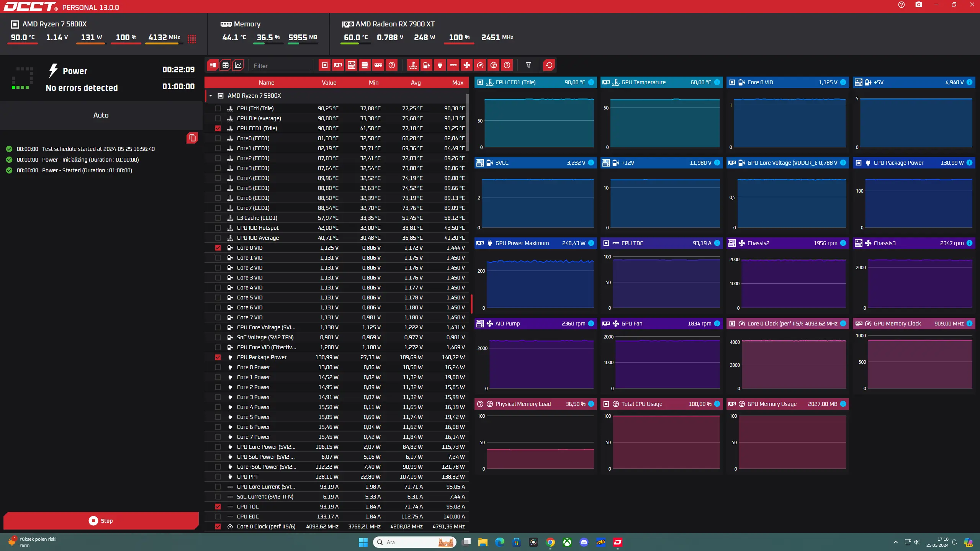Open Google Chrome from the taskbar

[x=550, y=542]
